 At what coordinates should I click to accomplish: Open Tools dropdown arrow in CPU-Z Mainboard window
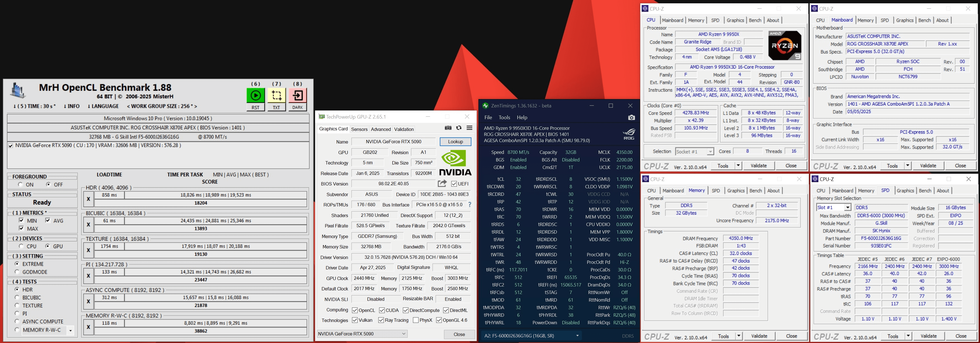(908, 166)
